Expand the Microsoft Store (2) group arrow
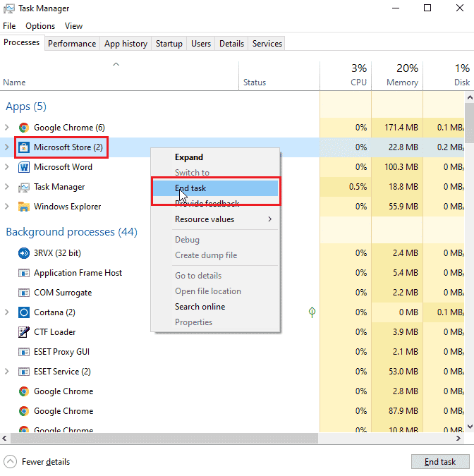This screenshot has height=476, width=474. (x=6, y=147)
